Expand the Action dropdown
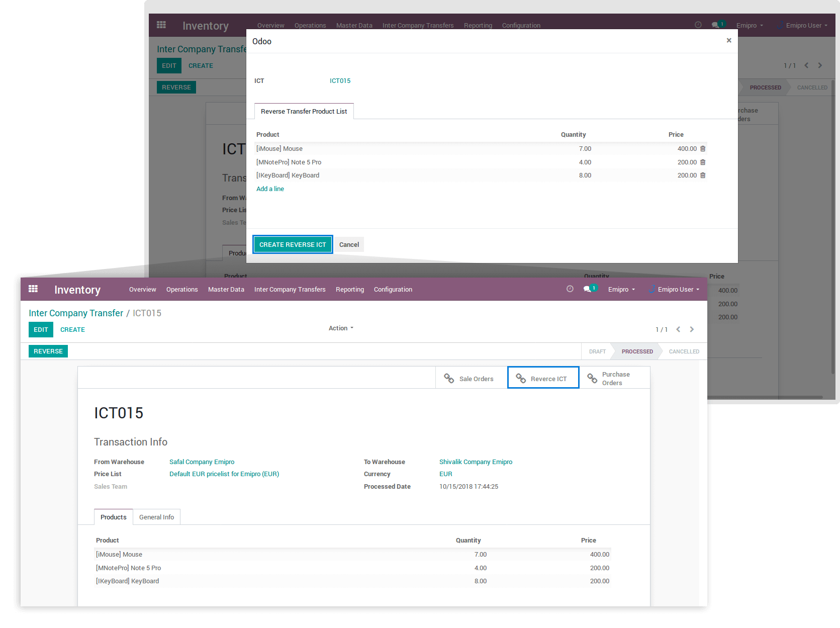 (341, 328)
